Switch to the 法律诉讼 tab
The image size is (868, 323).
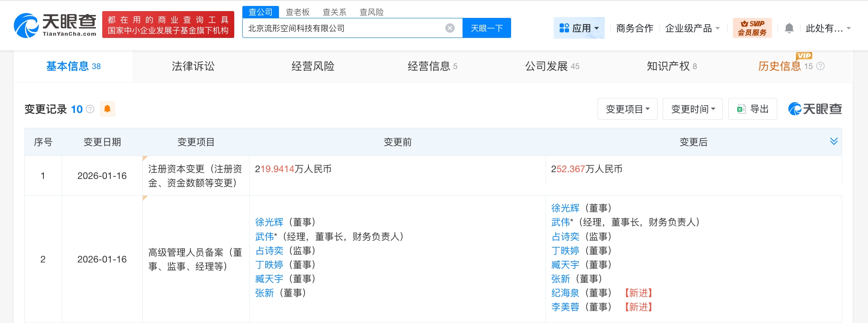coord(193,66)
